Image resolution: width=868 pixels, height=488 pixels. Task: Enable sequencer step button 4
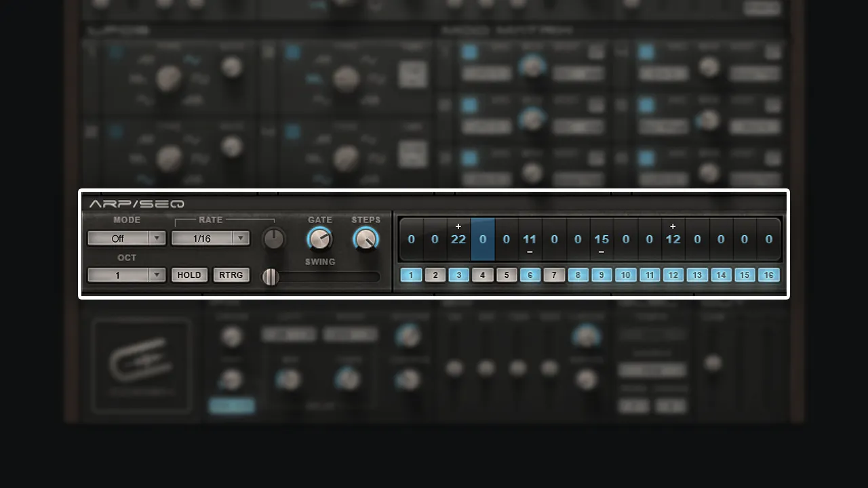point(483,275)
